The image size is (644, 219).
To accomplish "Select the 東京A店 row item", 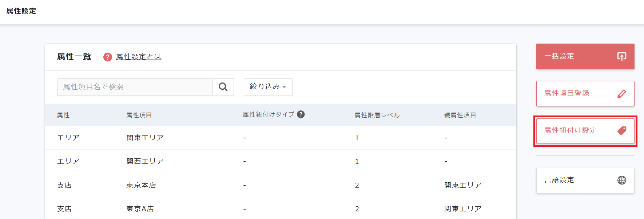I will tap(140, 209).
